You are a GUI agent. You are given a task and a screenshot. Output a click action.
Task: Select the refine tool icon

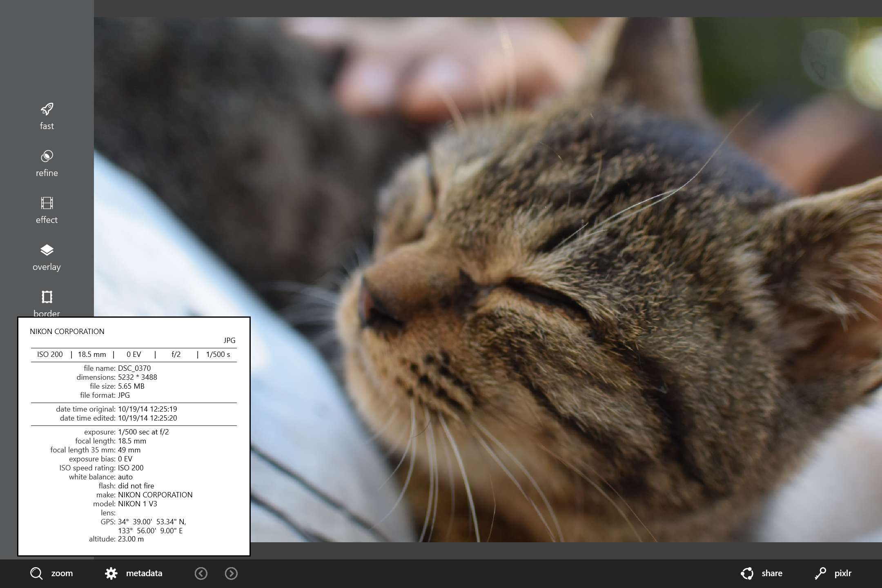[x=47, y=156]
